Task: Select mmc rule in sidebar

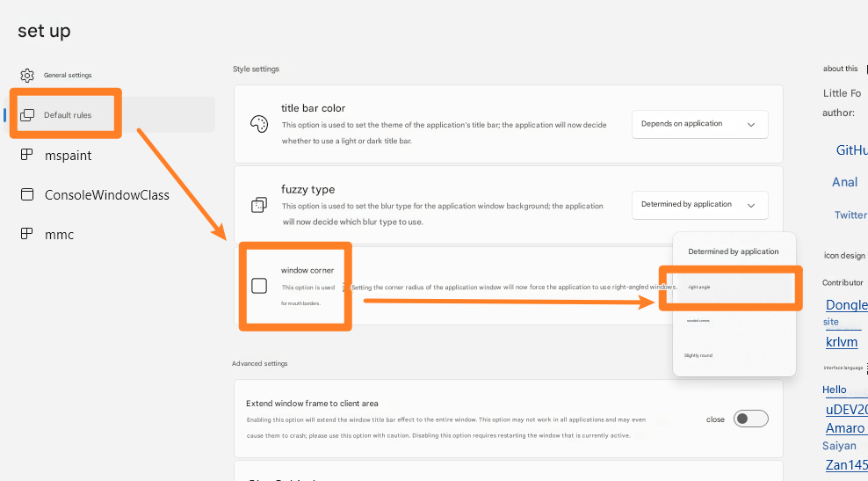Action: (x=109, y=235)
